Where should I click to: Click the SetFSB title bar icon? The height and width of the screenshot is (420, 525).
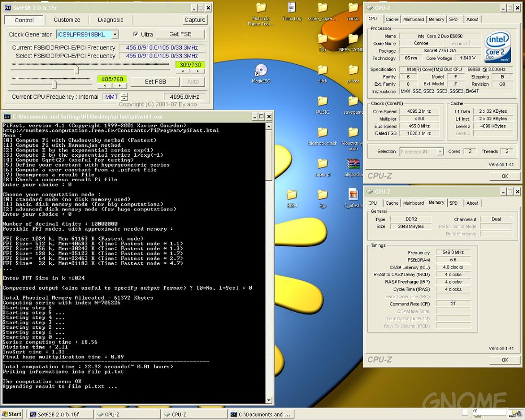[x=7, y=7]
